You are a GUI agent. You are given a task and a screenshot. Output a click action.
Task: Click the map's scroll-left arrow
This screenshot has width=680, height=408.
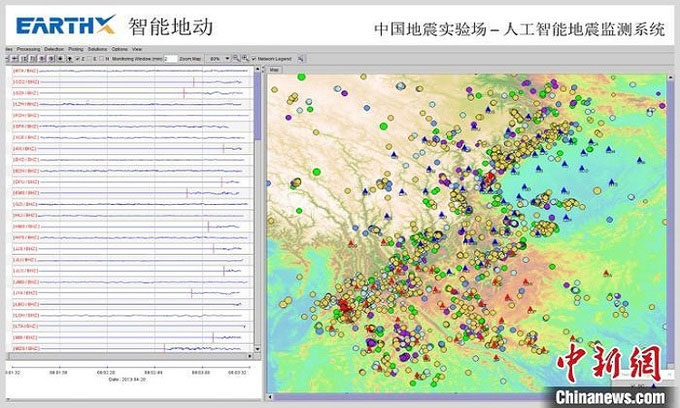coord(270,396)
